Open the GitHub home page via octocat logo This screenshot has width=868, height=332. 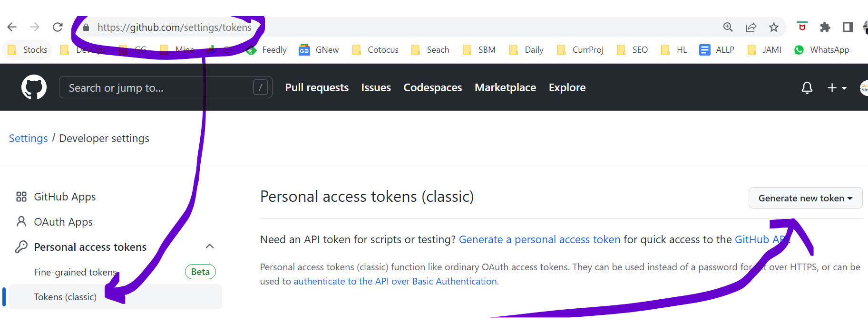(33, 87)
